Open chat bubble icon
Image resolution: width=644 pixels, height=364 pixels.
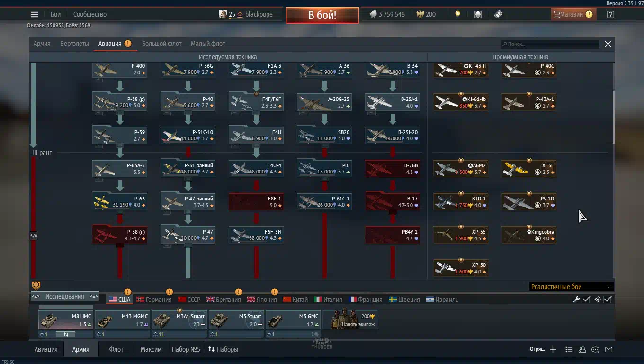coord(596,349)
